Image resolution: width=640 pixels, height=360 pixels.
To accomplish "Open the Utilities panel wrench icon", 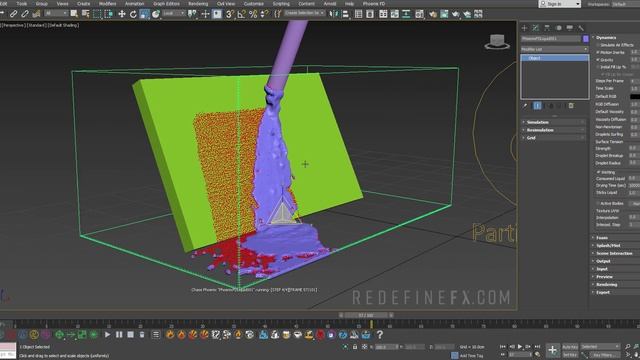I will pyautogui.click(x=581, y=28).
